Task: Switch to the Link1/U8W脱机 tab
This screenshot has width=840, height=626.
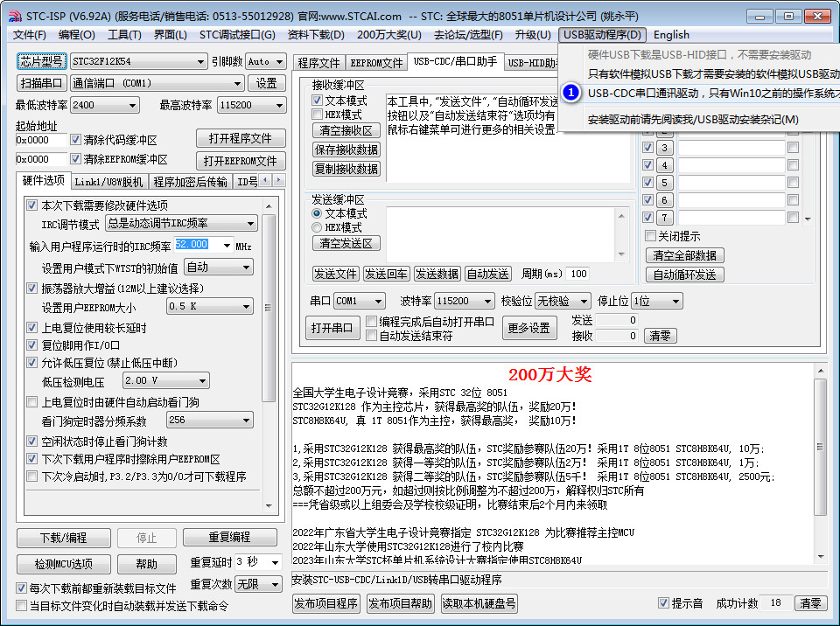Action: coord(108,182)
